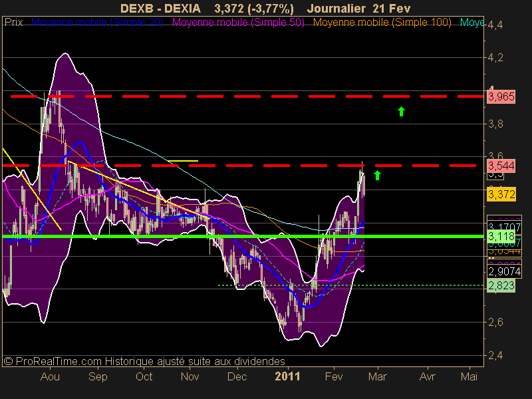The image size is (532, 399).
Task: Click the 2,6 price axis label
Action: 495,322
